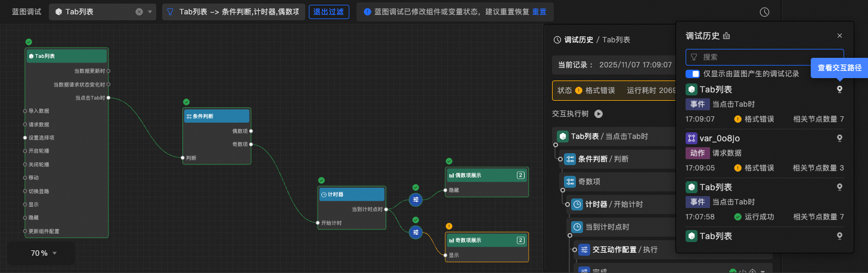Click 更新组件配置 action on Tab列表 node
868x273 pixels.
tap(44, 231)
